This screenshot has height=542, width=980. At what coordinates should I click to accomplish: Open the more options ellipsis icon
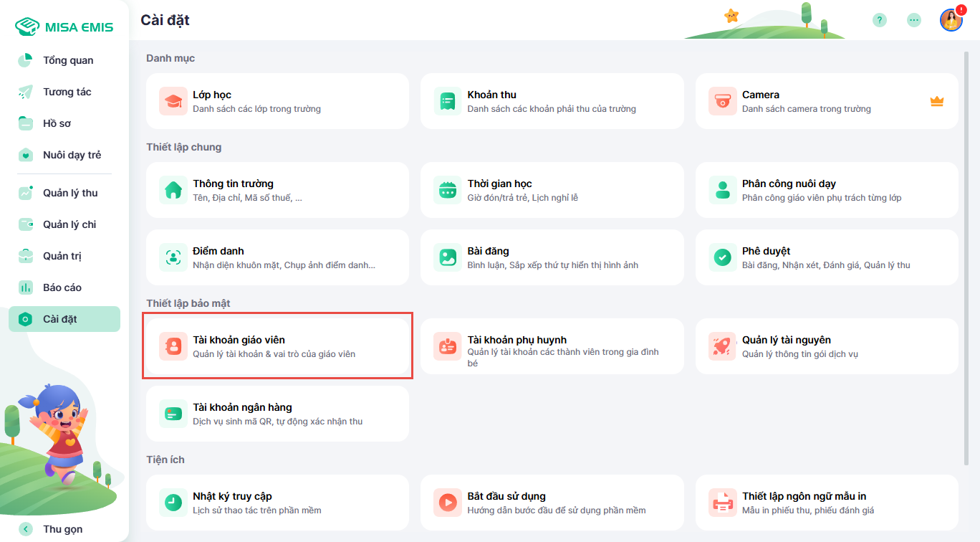914,20
